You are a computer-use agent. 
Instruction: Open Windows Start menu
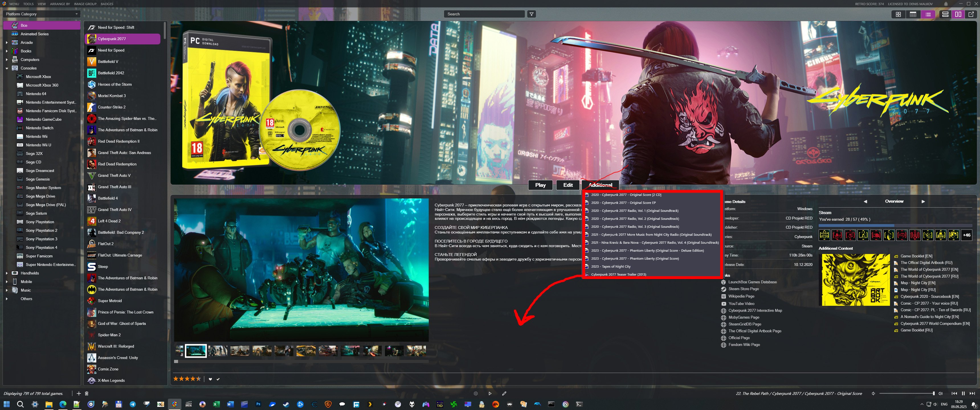click(7, 404)
